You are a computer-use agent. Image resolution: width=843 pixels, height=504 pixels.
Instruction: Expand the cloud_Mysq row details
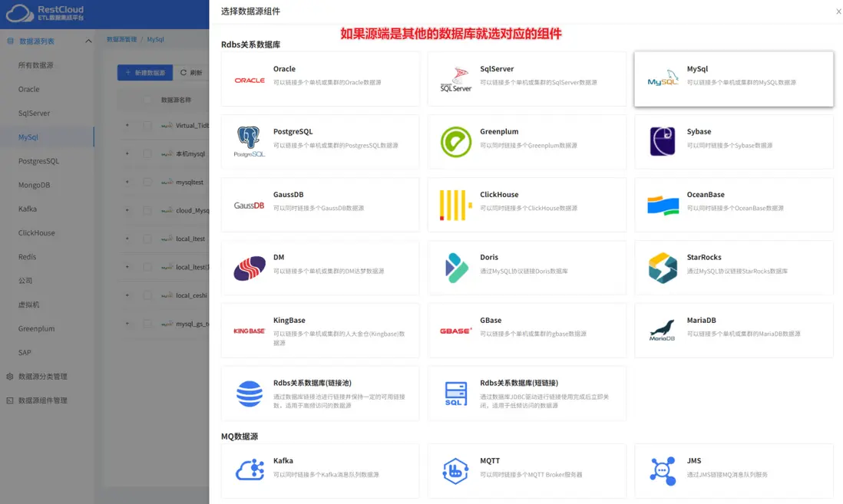pos(127,210)
